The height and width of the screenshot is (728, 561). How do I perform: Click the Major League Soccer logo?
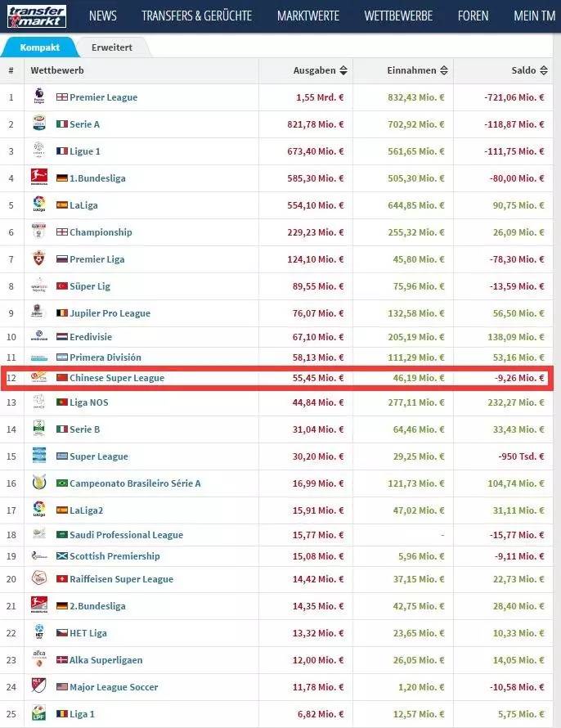(x=38, y=686)
